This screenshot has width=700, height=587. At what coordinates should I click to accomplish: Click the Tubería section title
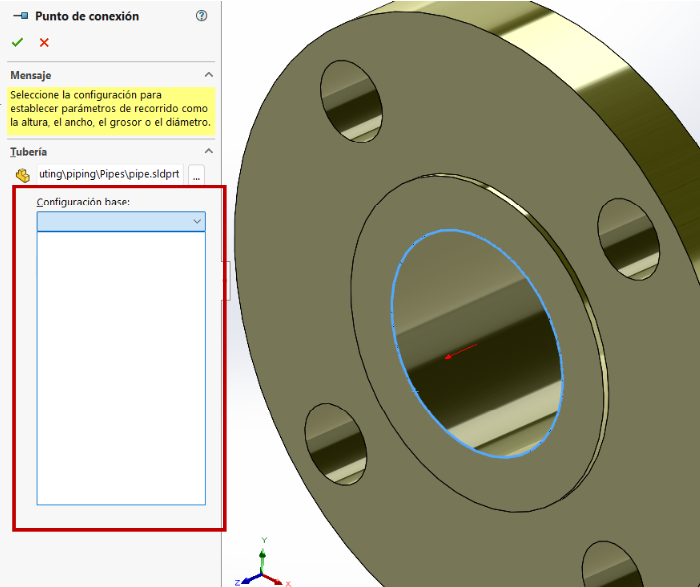29,152
